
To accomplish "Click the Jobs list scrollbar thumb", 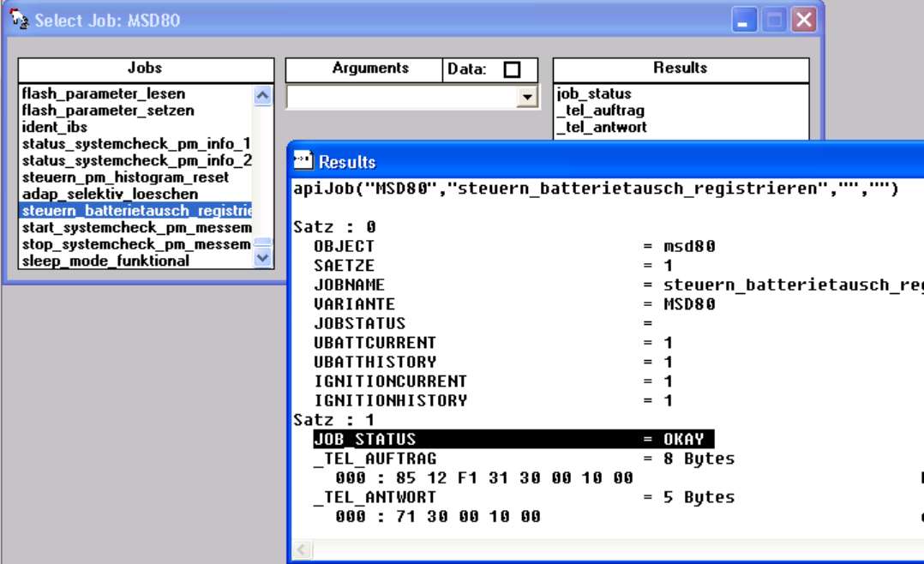I will (x=263, y=242).
